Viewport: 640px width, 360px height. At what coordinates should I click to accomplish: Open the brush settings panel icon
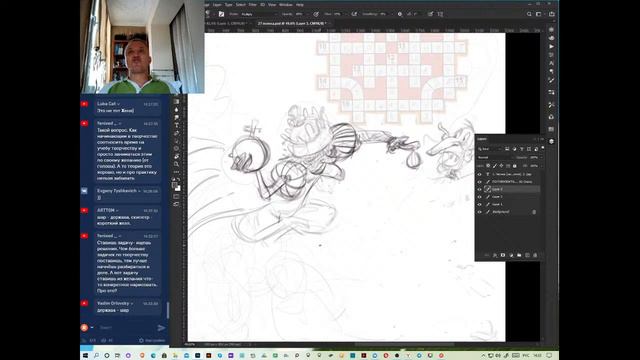pyautogui.click(x=221, y=14)
